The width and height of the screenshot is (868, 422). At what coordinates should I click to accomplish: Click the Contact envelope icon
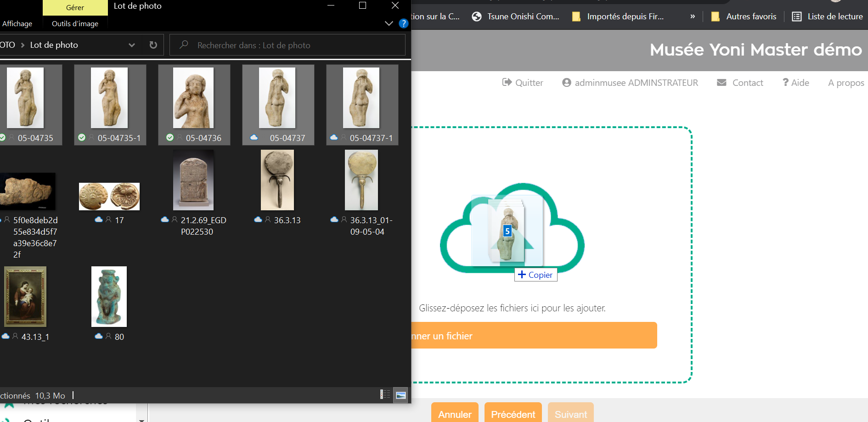click(x=721, y=83)
